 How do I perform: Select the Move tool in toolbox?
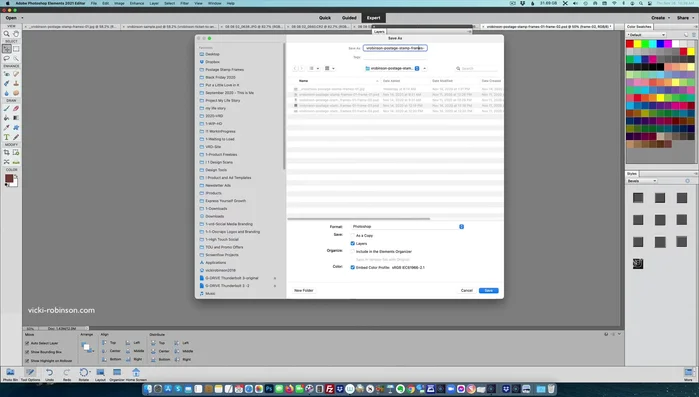[x=6, y=49]
